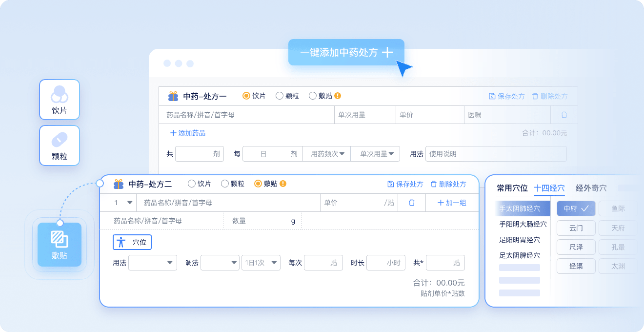
Task: Select 颗粒 radio button in 处方一
Action: (x=280, y=96)
